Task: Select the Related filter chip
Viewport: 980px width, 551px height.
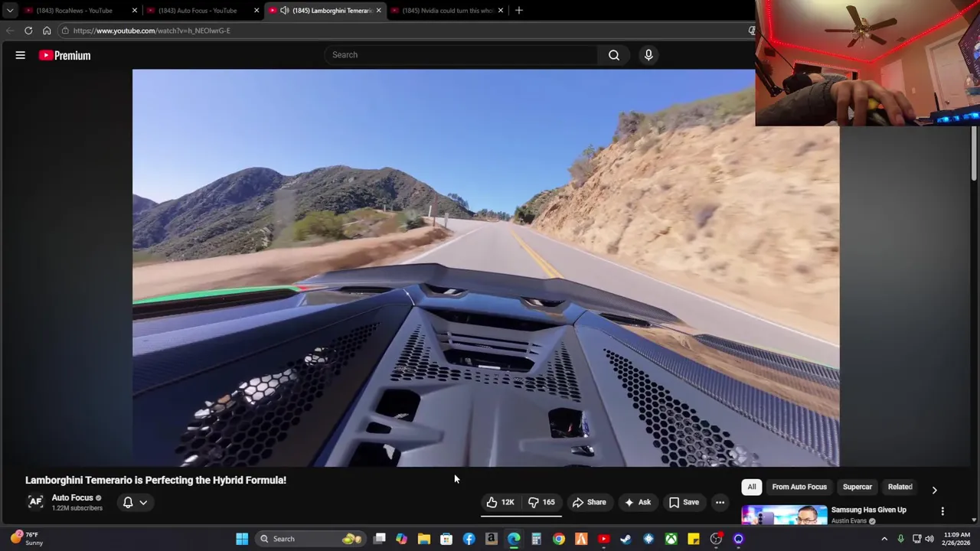Action: 900,487
